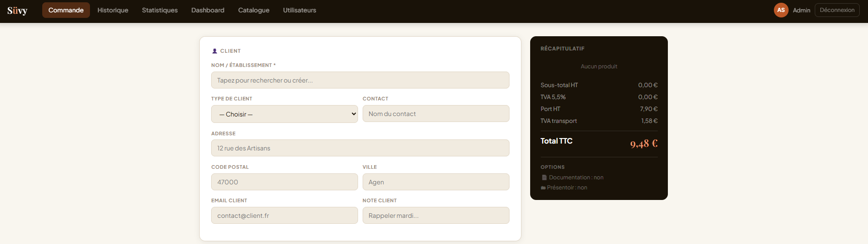The width and height of the screenshot is (868, 244).
Task: Click into the Note client field
Action: 436,216
